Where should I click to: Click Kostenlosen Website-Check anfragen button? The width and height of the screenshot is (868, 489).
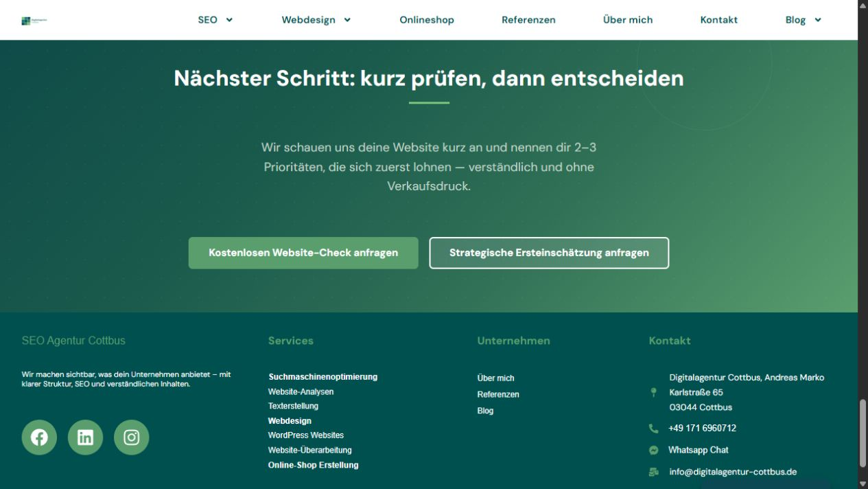(x=303, y=253)
